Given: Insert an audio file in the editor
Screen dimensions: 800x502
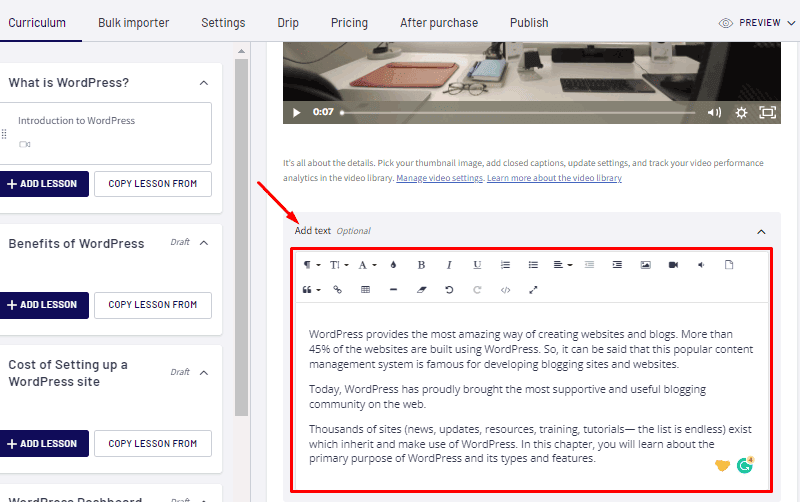Looking at the screenshot, I should [x=702, y=265].
